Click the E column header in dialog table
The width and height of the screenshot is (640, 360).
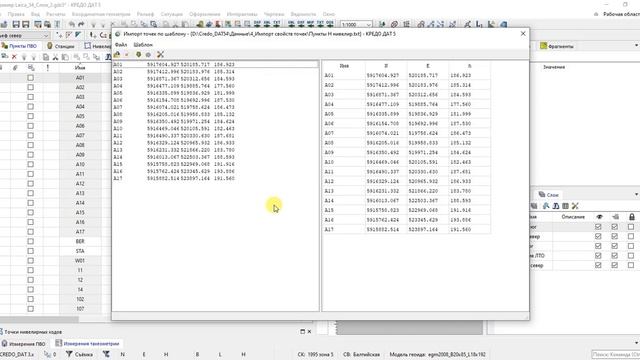point(428,66)
